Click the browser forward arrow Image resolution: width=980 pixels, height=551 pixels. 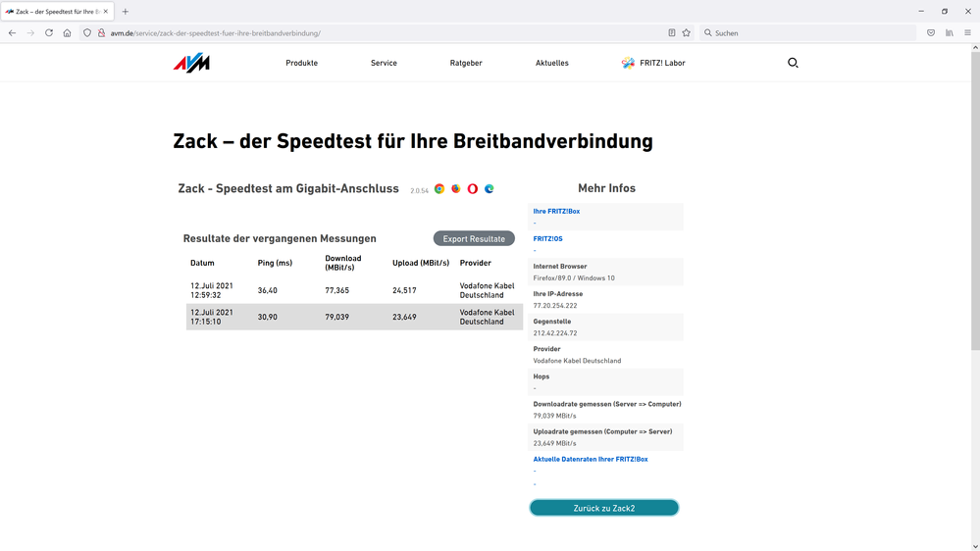click(30, 33)
